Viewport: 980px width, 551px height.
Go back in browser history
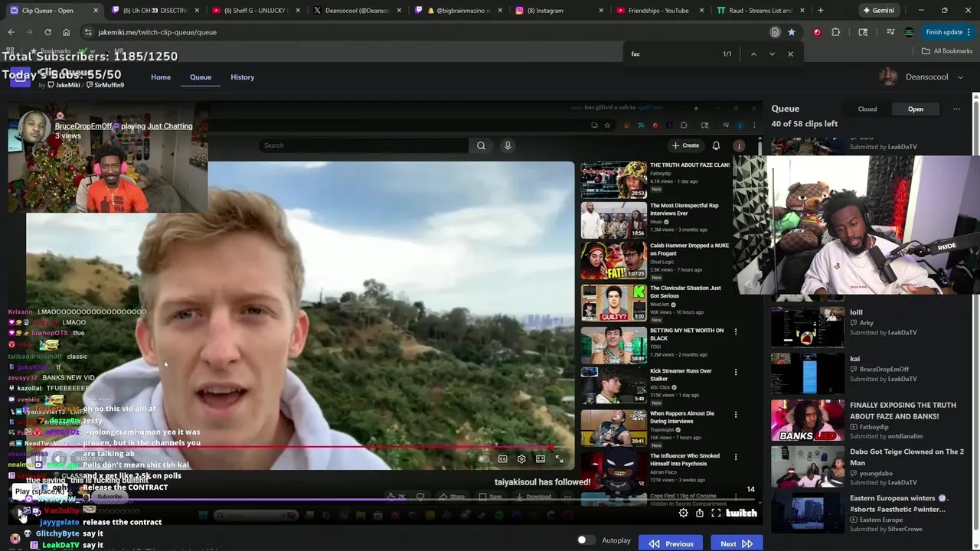click(x=11, y=32)
